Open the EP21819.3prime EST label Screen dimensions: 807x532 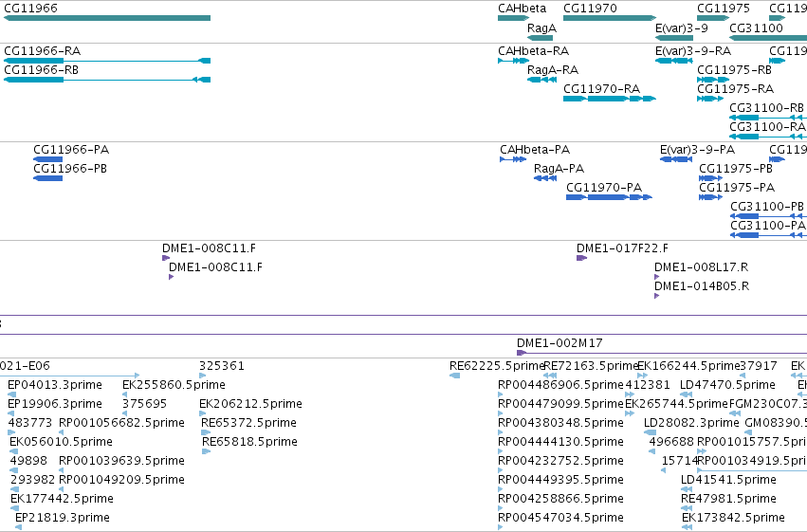(63, 518)
